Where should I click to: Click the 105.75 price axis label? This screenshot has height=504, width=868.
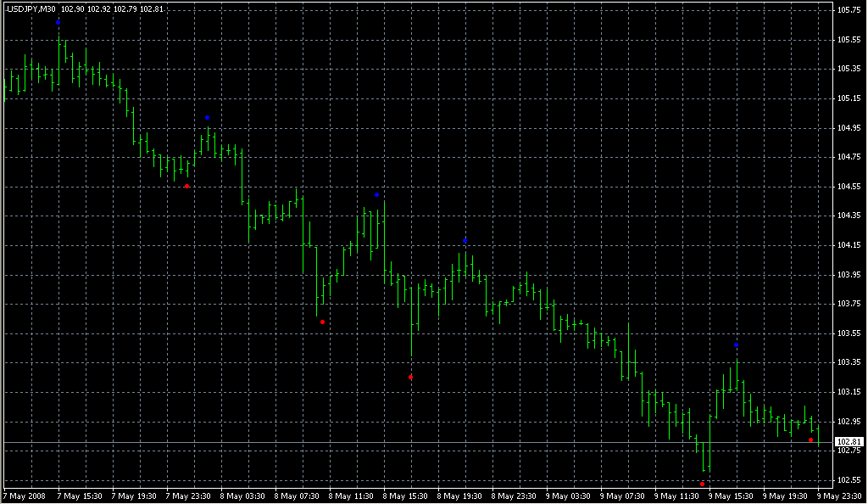[x=849, y=10]
